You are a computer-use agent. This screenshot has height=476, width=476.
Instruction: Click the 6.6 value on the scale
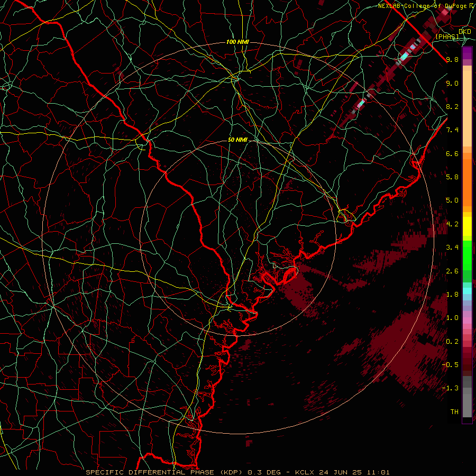(x=452, y=153)
